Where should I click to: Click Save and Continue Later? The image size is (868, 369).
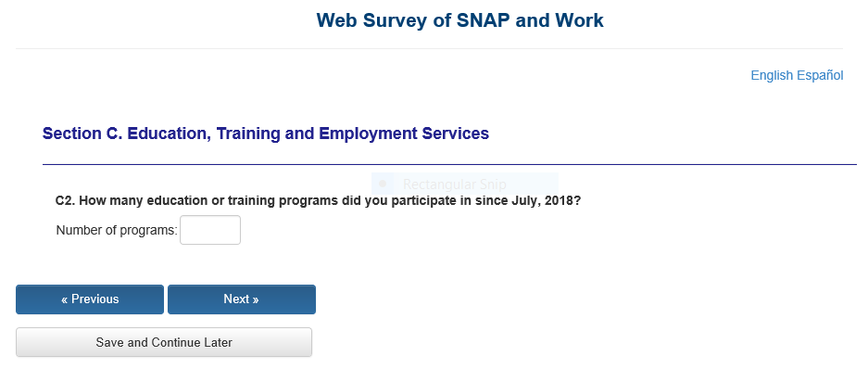(x=164, y=342)
